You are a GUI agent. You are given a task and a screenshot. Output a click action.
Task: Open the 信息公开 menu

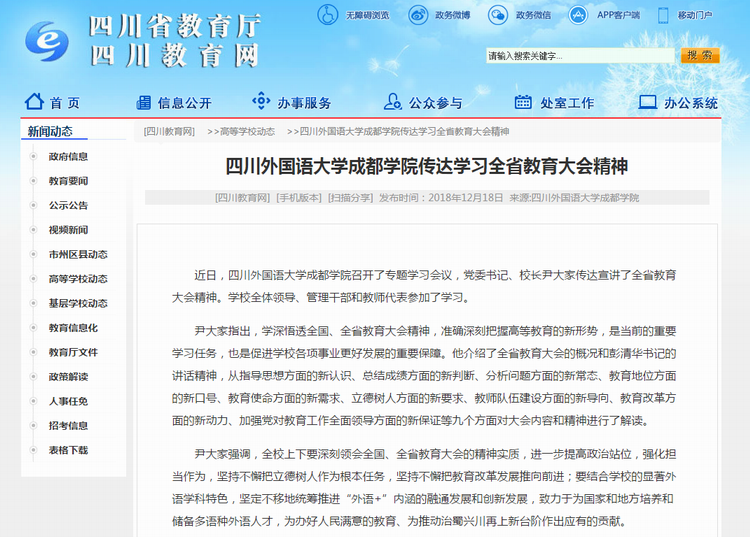click(x=184, y=103)
